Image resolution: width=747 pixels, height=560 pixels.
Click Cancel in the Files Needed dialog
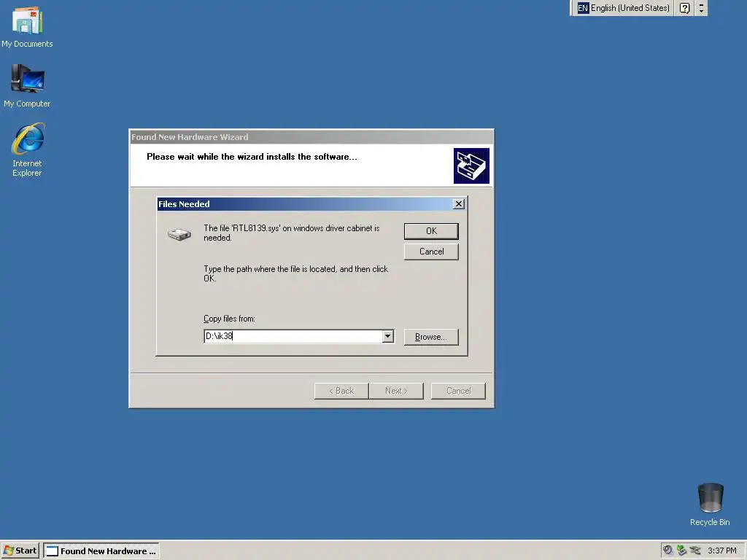pyautogui.click(x=431, y=252)
